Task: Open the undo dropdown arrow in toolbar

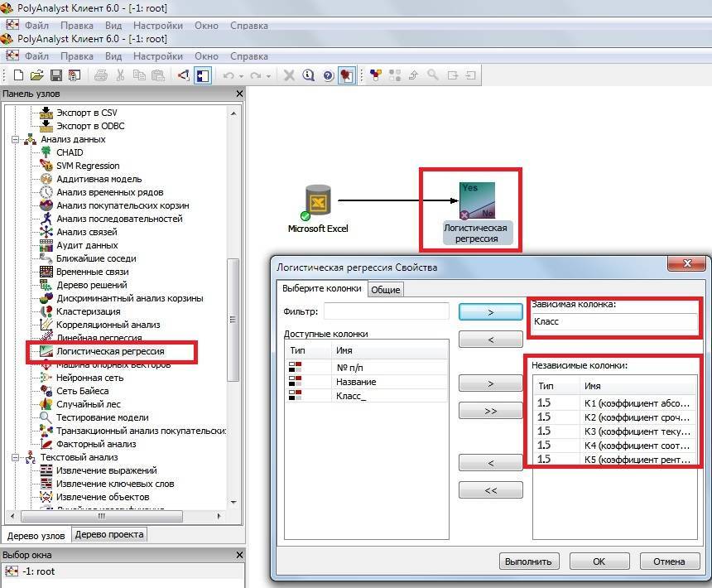Action: coord(242,75)
